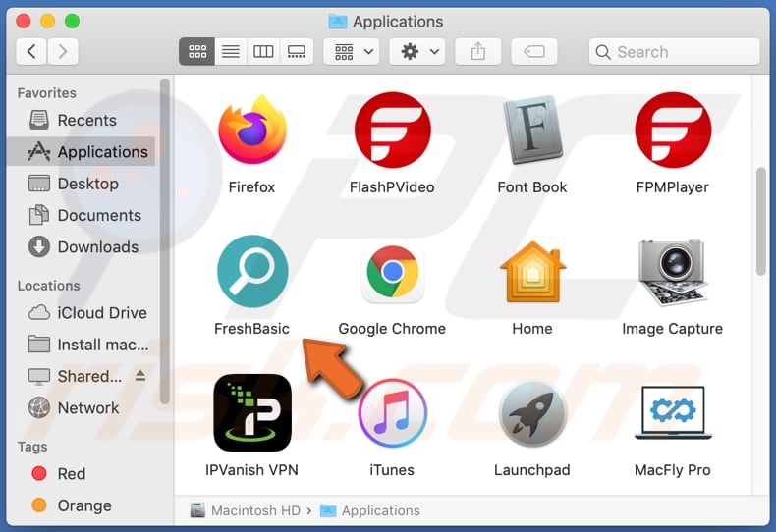
Task: Click the Applications folder icon in title bar
Action: [x=338, y=22]
